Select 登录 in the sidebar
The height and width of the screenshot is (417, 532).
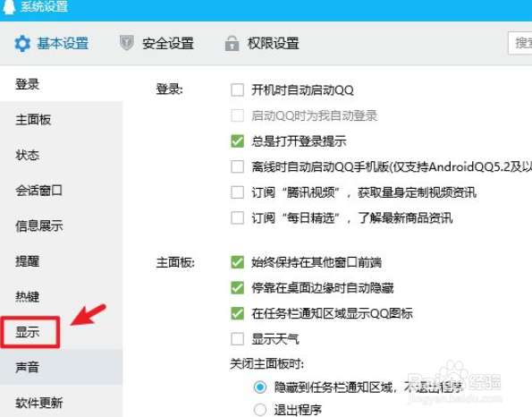pyautogui.click(x=61, y=84)
